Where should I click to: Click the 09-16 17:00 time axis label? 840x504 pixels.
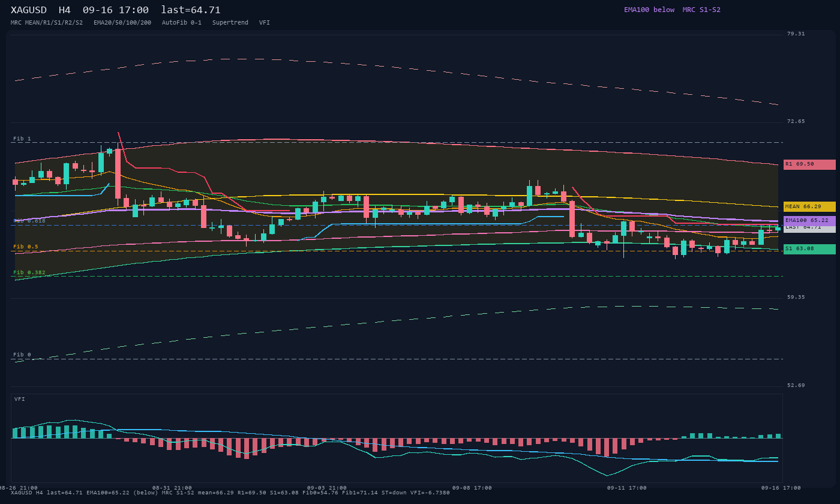(781, 488)
